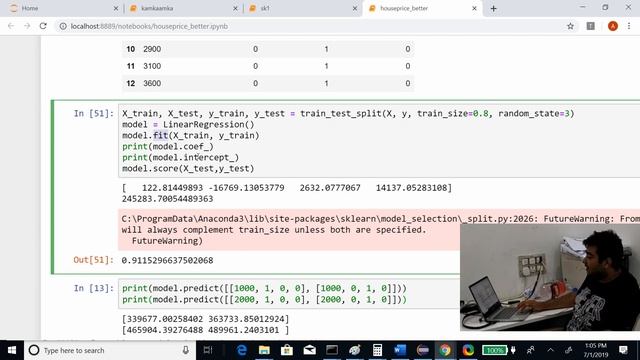Click the Cortana microphone icon
The image size is (640, 360).
point(186,350)
